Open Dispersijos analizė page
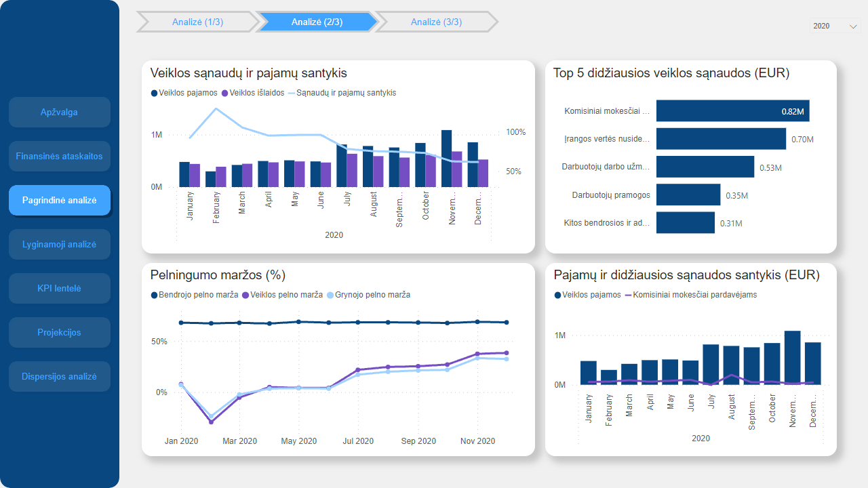Screen dimensions: 868x488 point(60,376)
